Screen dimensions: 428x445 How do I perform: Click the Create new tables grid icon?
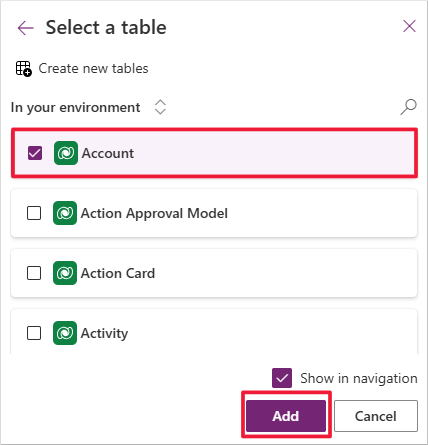click(24, 69)
